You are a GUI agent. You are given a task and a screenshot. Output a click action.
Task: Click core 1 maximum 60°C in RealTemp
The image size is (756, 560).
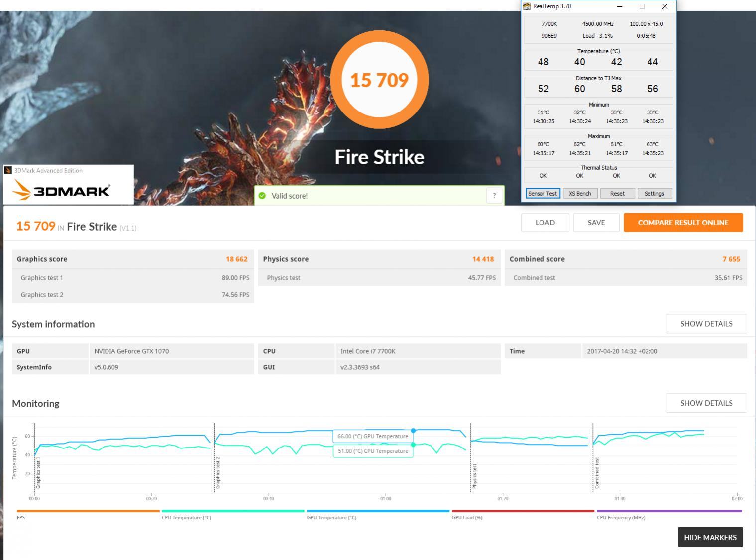click(543, 144)
